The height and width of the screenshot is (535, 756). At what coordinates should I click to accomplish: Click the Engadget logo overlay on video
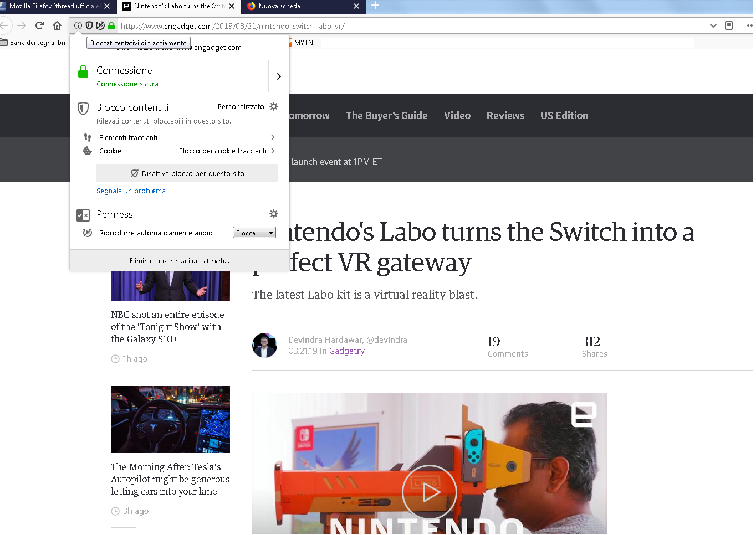[584, 414]
